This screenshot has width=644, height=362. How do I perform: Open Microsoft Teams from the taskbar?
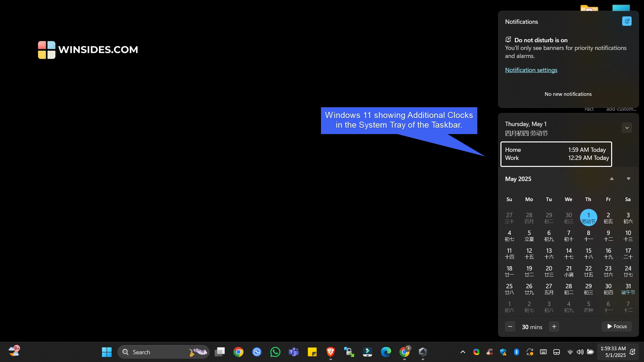tap(293, 352)
